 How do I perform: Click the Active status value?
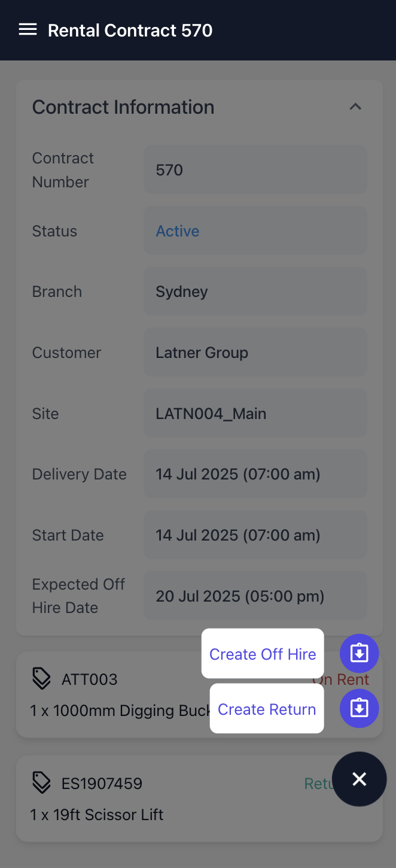pos(178,231)
